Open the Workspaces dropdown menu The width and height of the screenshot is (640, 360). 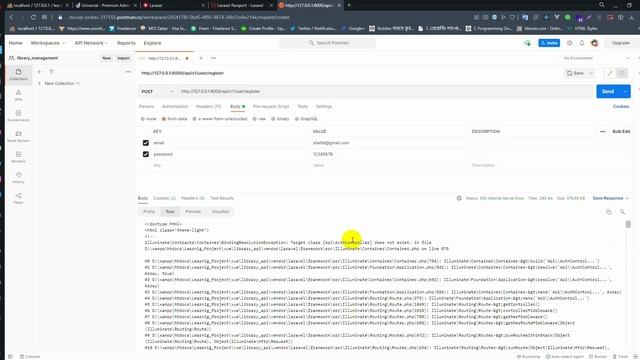(47, 43)
